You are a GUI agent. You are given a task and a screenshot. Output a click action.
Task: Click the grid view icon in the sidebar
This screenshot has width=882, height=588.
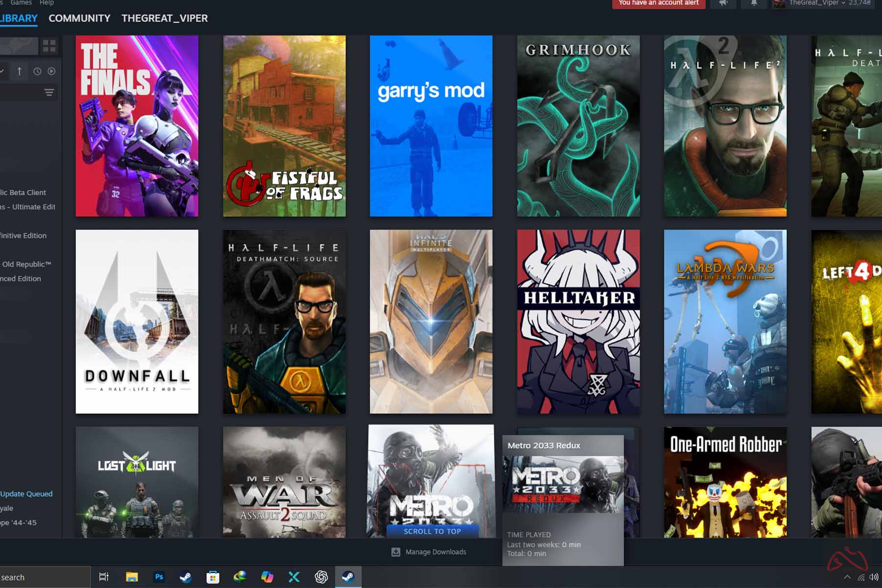pos(49,46)
